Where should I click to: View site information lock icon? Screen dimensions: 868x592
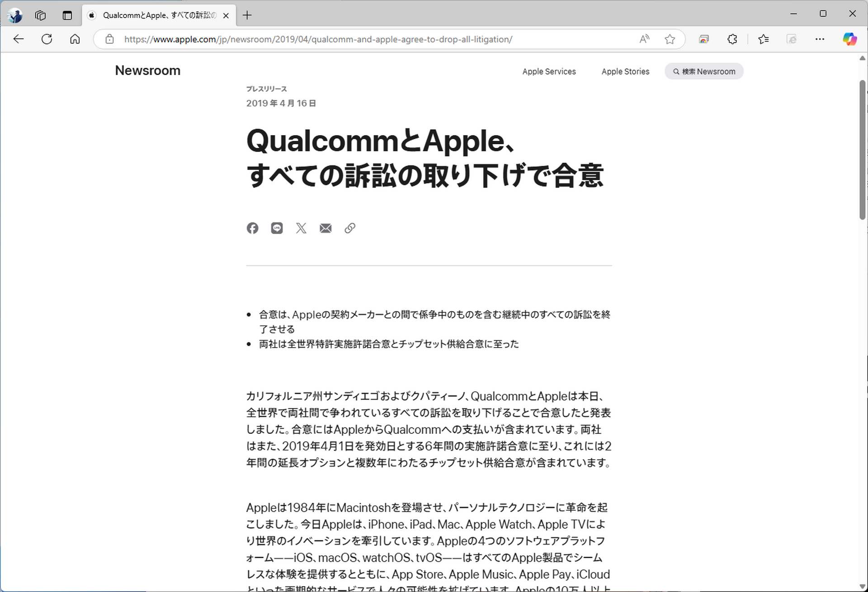[x=109, y=39]
